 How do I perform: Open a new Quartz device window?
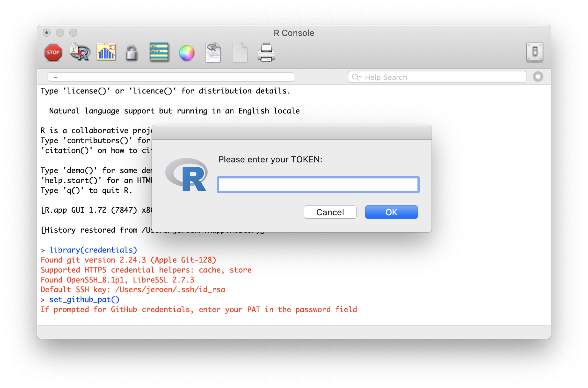(x=106, y=52)
